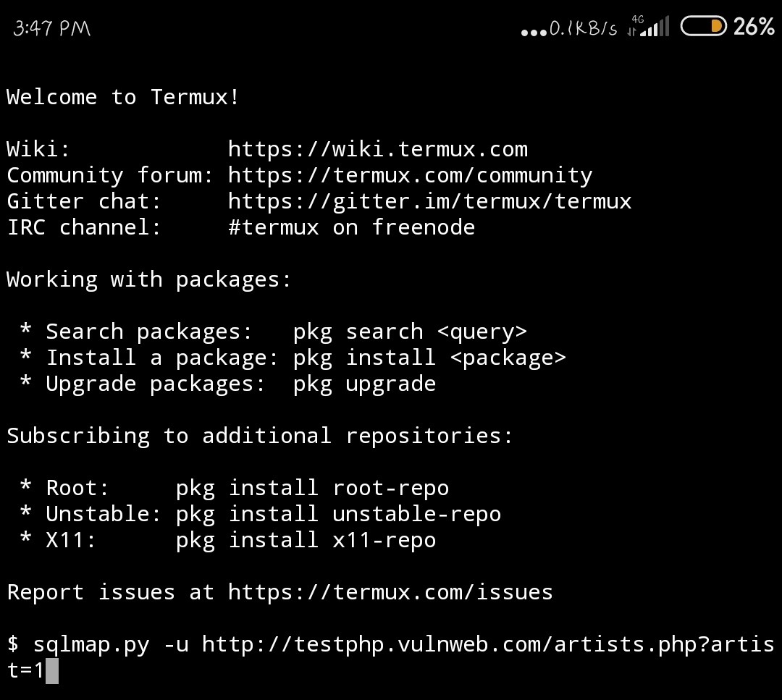Tap the "pkg install x11-repo" text

(306, 540)
